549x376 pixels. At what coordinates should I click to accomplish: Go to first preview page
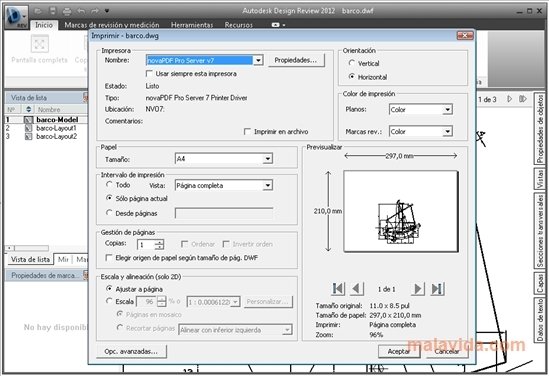[338, 288]
